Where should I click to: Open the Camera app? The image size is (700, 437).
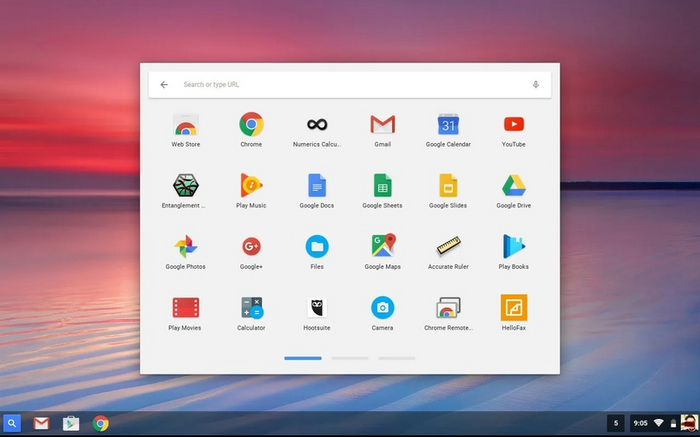pos(382,308)
